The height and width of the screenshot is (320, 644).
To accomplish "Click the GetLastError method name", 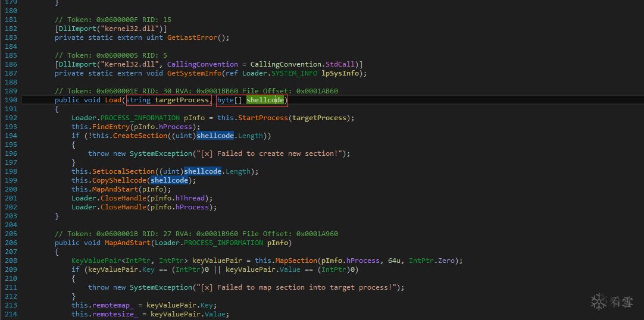I will tap(192, 37).
